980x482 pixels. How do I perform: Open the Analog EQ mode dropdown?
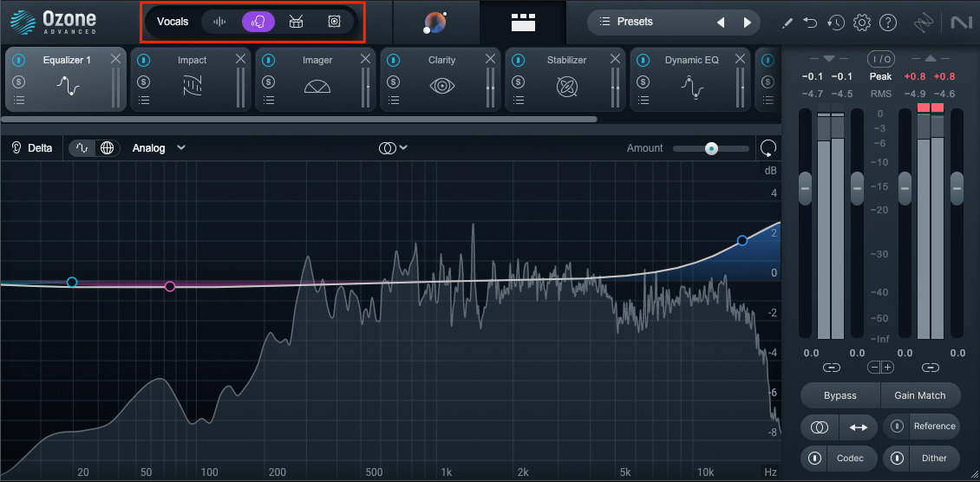[x=159, y=148]
